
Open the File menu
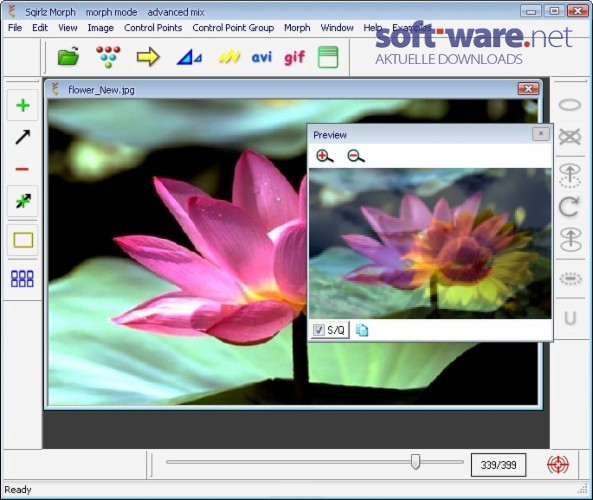pos(15,28)
